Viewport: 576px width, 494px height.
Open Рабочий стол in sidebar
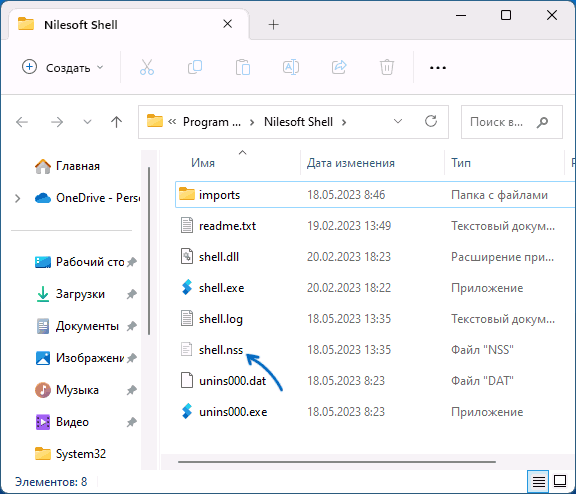pos(79,262)
